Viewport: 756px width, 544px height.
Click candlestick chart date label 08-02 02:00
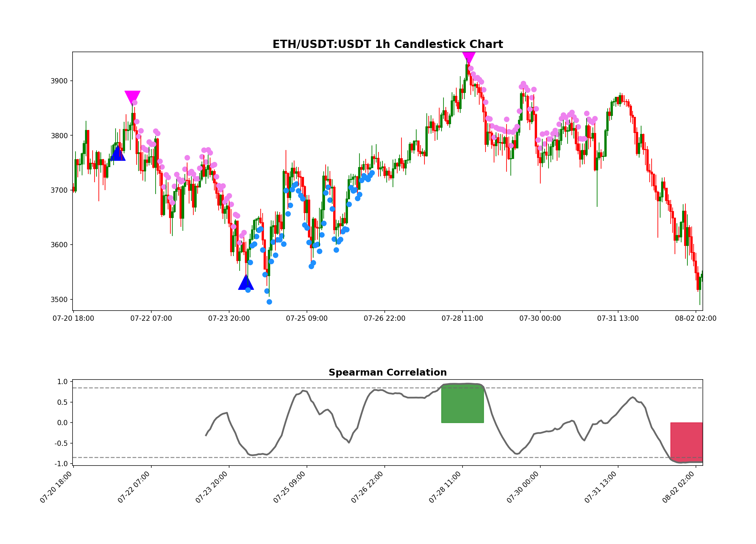(696, 318)
